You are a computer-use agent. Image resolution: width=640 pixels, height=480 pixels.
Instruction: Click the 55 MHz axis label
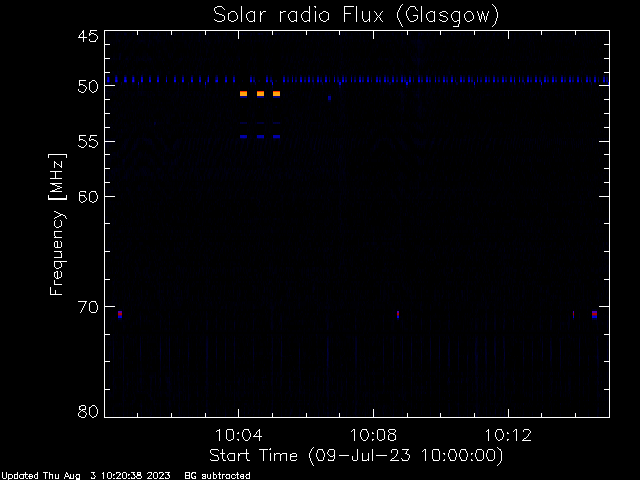click(x=88, y=142)
